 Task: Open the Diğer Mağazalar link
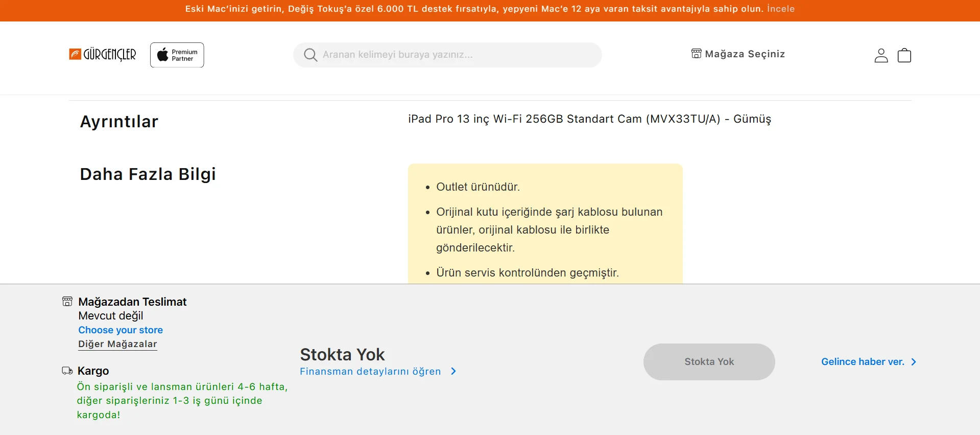click(x=117, y=344)
